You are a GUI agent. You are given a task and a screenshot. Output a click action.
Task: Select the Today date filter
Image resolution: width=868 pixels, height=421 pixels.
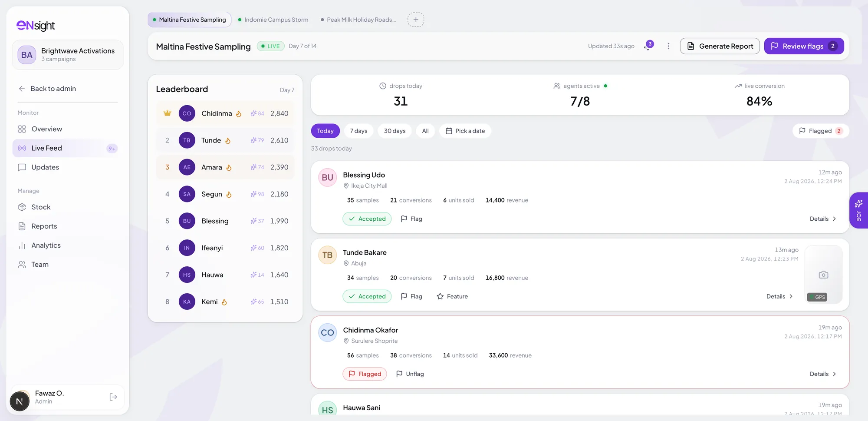tap(325, 131)
